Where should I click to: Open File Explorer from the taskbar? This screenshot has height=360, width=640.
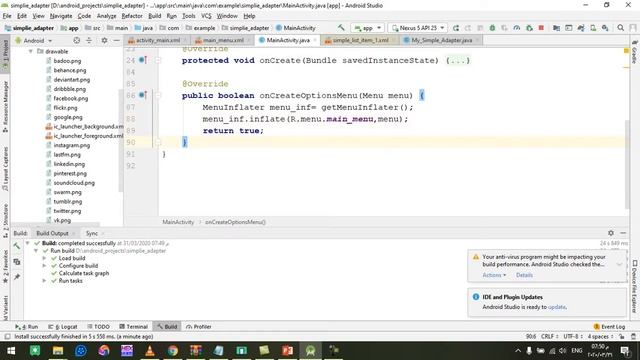coord(58,351)
